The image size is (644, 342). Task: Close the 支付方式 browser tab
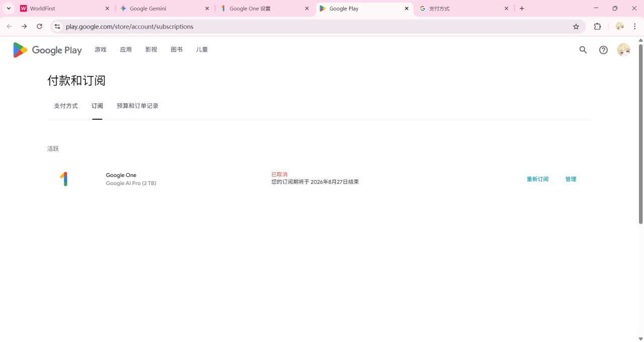pos(506,9)
